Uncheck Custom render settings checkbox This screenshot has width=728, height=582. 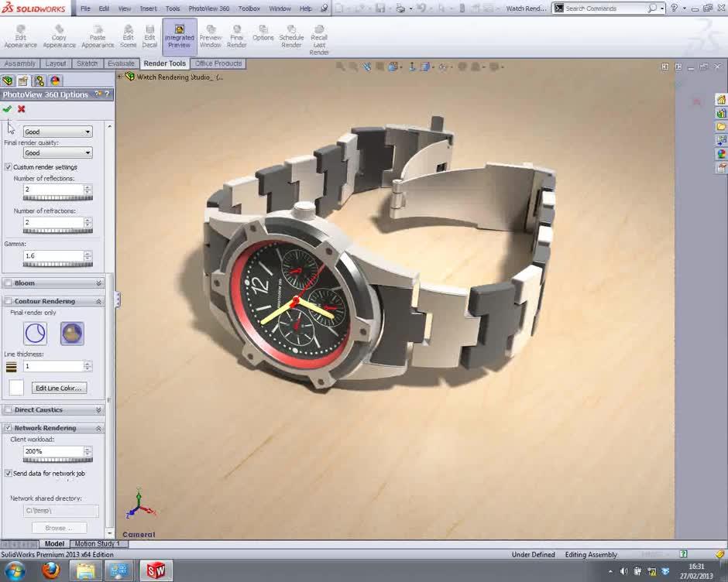click(8, 167)
